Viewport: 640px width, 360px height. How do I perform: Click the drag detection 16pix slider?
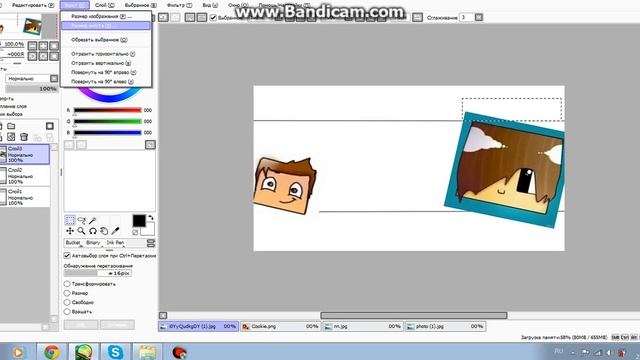pos(98,273)
